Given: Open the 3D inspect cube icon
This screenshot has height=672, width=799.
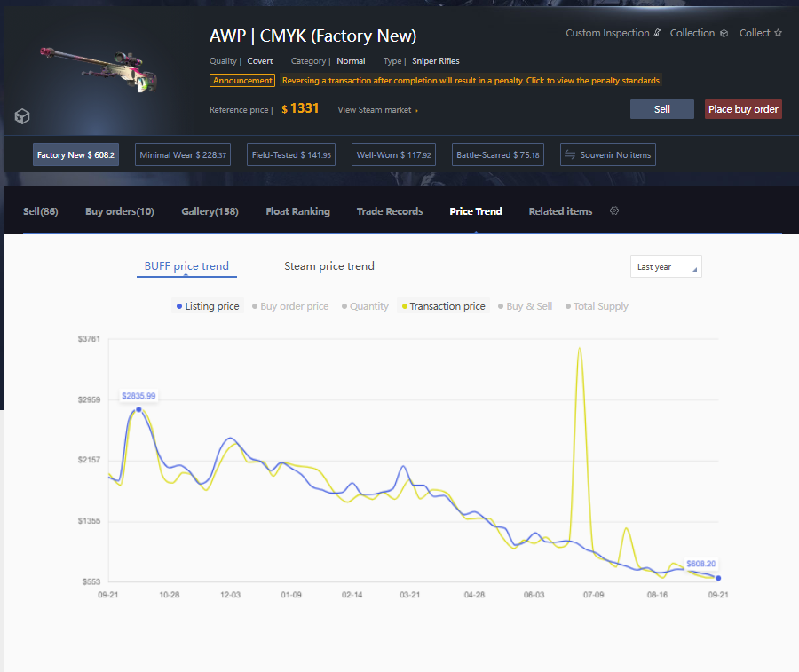Looking at the screenshot, I should [22, 116].
